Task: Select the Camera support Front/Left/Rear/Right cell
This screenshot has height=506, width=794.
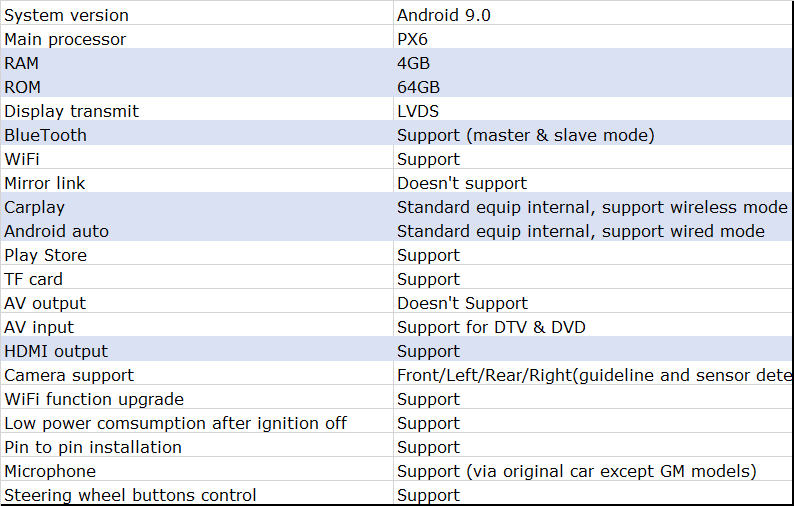Action: tap(594, 375)
